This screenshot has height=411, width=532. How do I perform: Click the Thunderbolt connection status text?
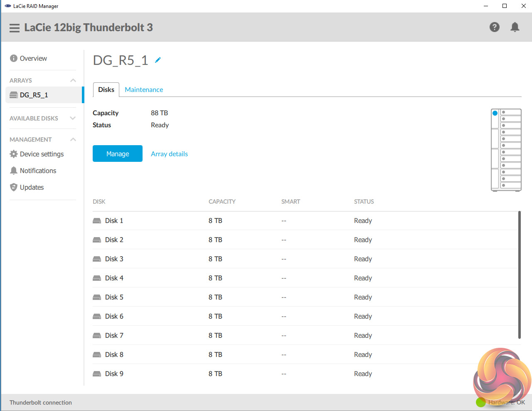(41, 402)
